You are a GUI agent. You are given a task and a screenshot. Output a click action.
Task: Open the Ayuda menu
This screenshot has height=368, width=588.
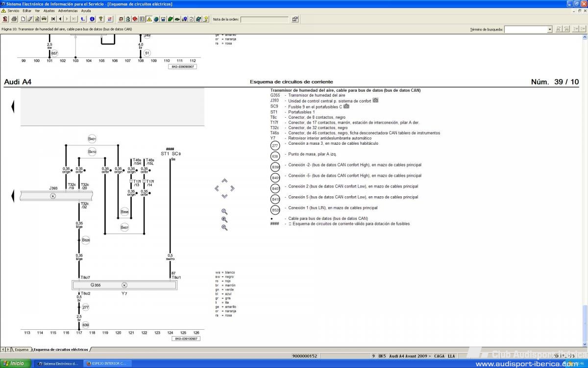coord(86,10)
